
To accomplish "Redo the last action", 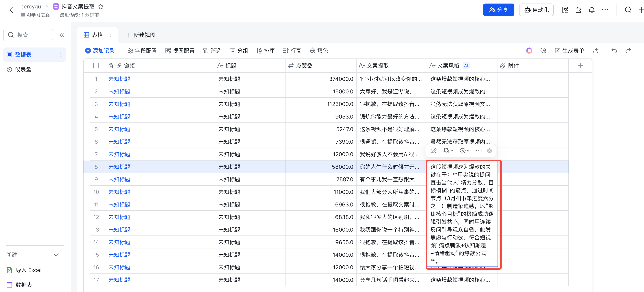I will click(x=628, y=51).
